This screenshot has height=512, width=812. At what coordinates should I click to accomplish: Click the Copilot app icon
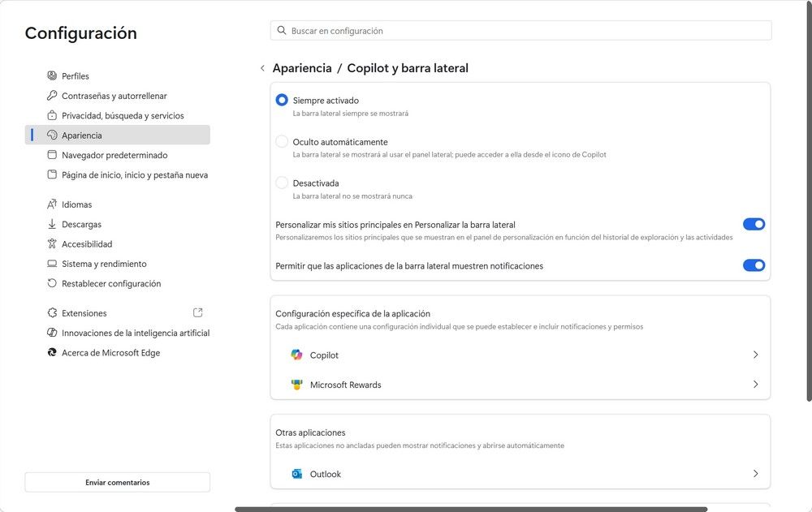pyautogui.click(x=296, y=355)
